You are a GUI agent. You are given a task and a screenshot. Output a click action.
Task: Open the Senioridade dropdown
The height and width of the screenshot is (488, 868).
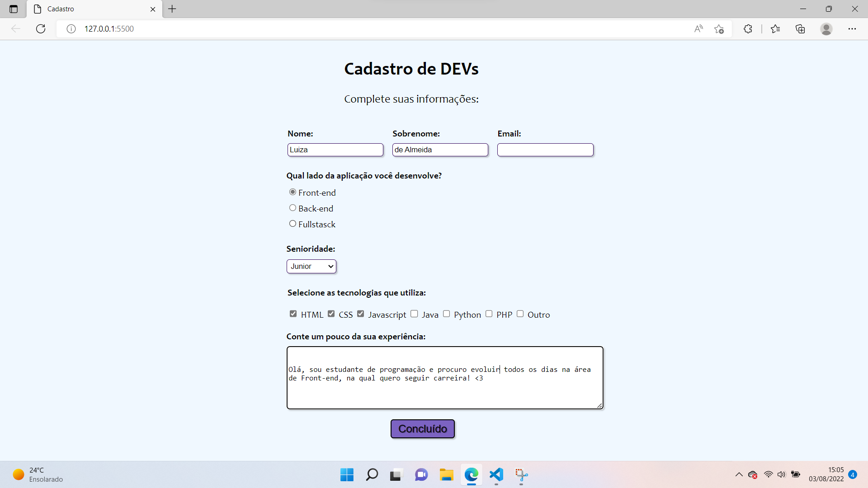(x=311, y=266)
